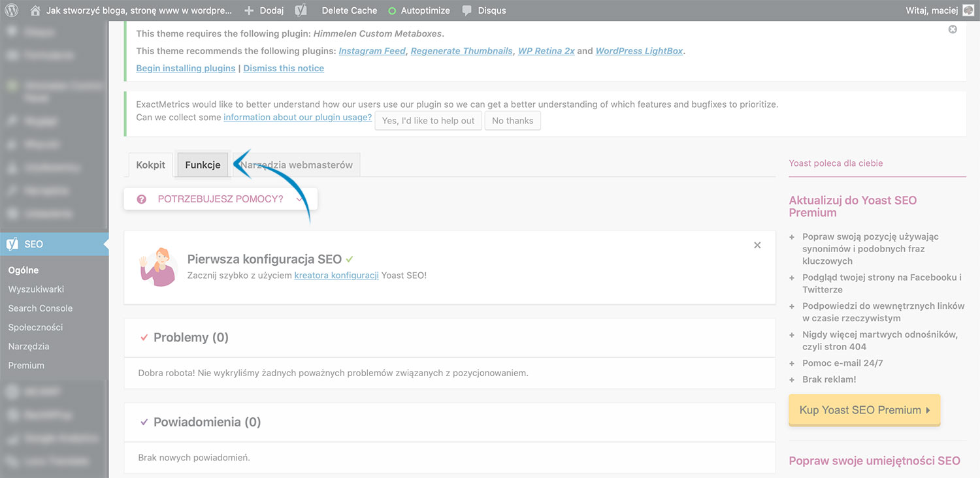Click the Autoptimize green circle status icon
Image resolution: width=980 pixels, height=478 pixels.
392,11
